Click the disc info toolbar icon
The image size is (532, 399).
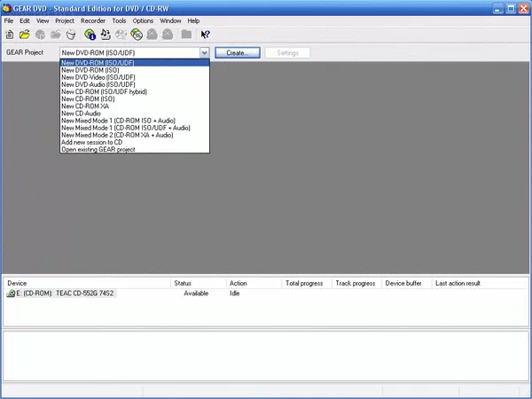point(90,35)
